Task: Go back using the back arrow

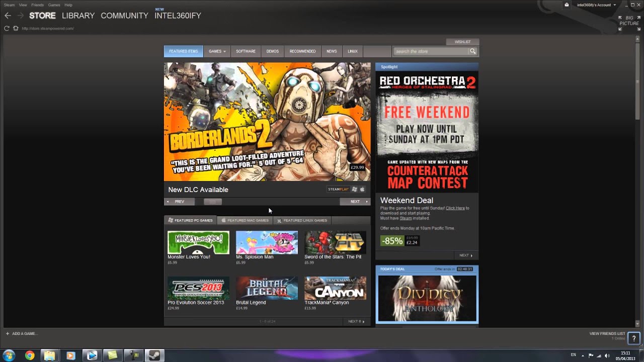Action: [x=8, y=16]
